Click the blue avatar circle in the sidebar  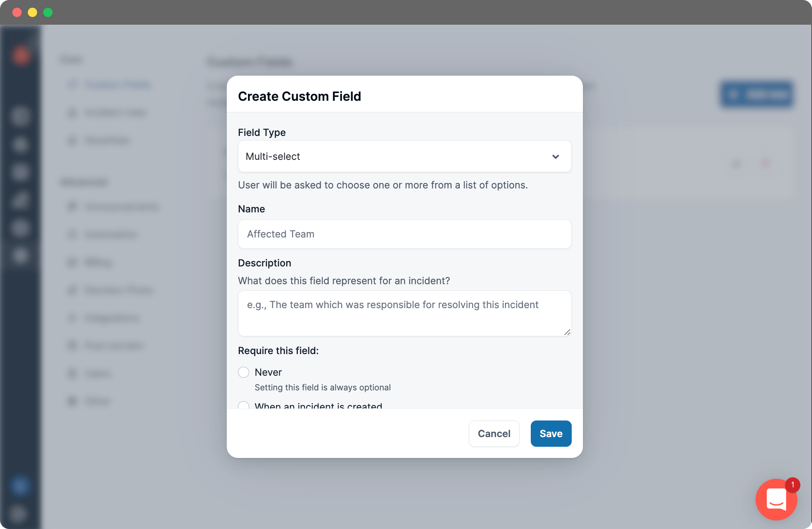point(20,486)
